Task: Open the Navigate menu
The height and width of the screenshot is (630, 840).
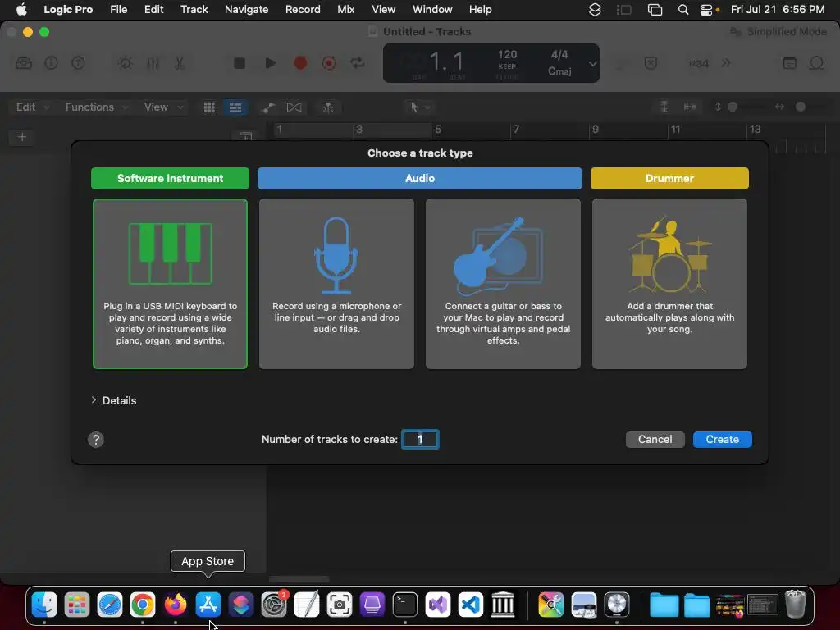Action: [x=246, y=9]
